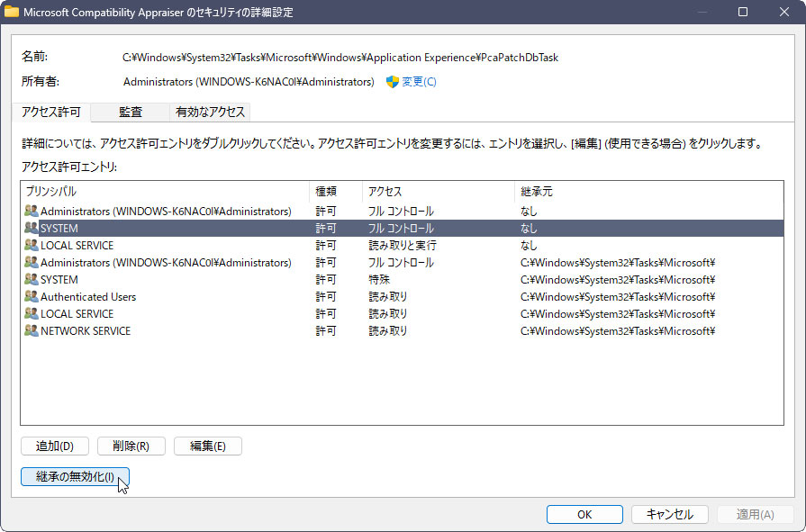
Task: Click 継承の無効化(I) button
Action: tap(75, 476)
